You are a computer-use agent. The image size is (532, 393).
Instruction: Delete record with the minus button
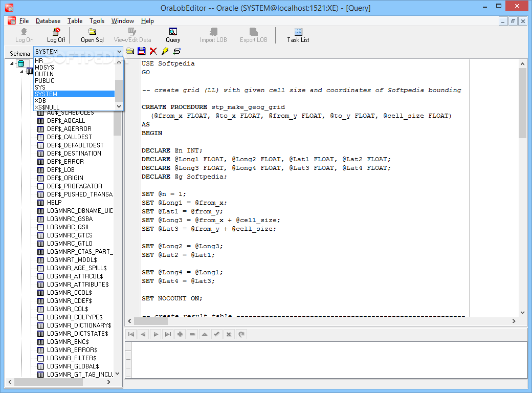click(x=192, y=334)
